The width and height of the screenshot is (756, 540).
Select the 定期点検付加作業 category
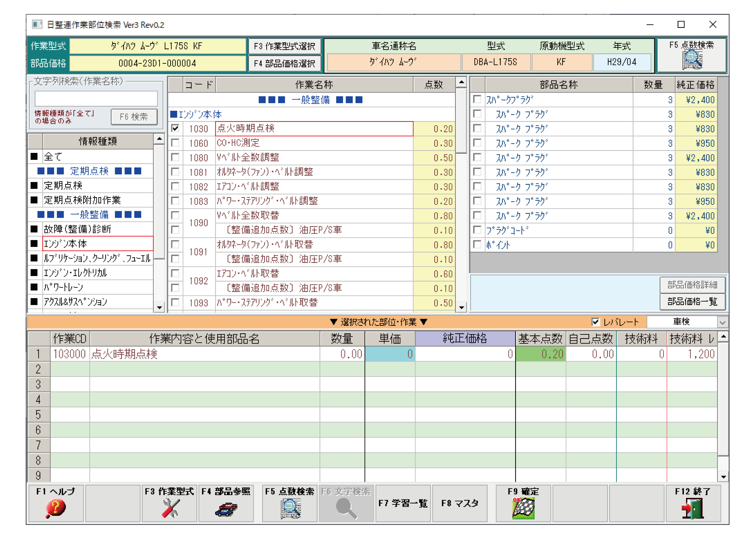[82, 200]
